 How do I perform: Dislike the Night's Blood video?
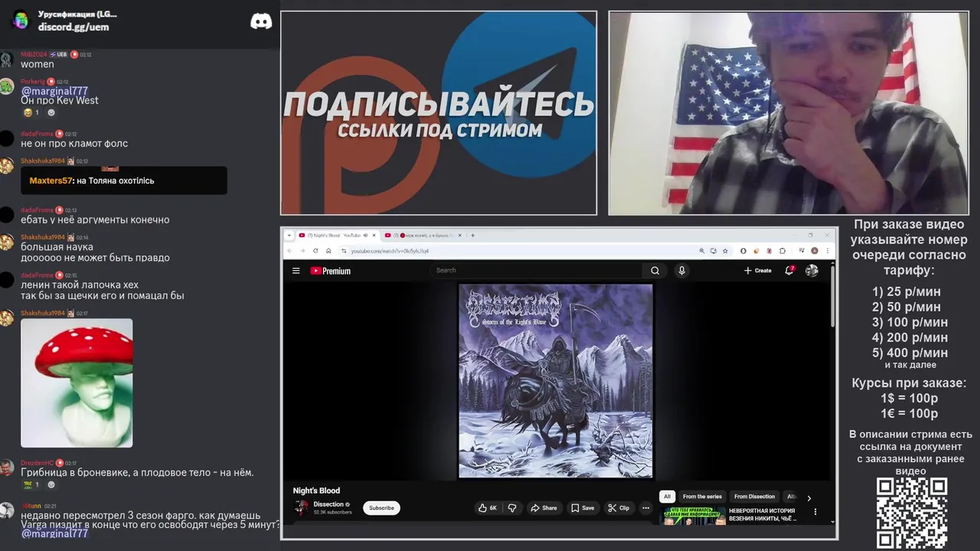pos(512,508)
